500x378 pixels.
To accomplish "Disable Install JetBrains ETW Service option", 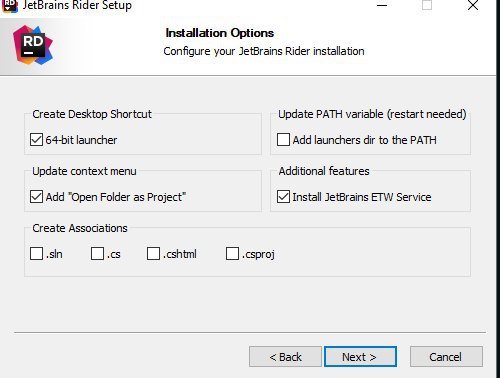I will (x=283, y=197).
